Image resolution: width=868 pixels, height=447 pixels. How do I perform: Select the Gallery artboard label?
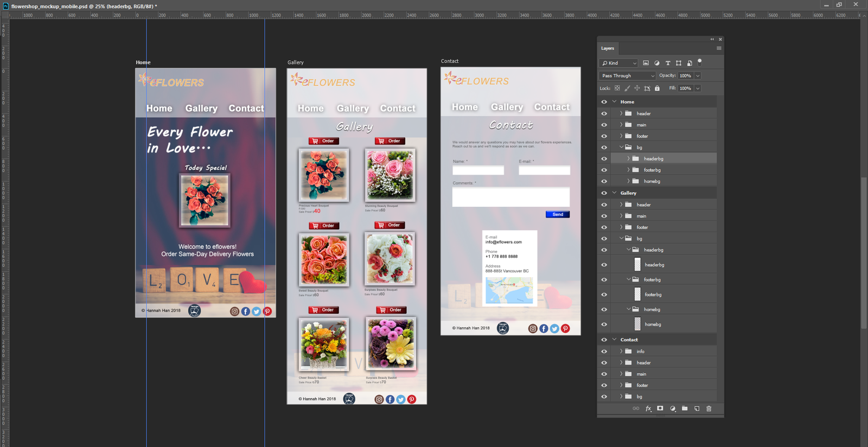(296, 62)
